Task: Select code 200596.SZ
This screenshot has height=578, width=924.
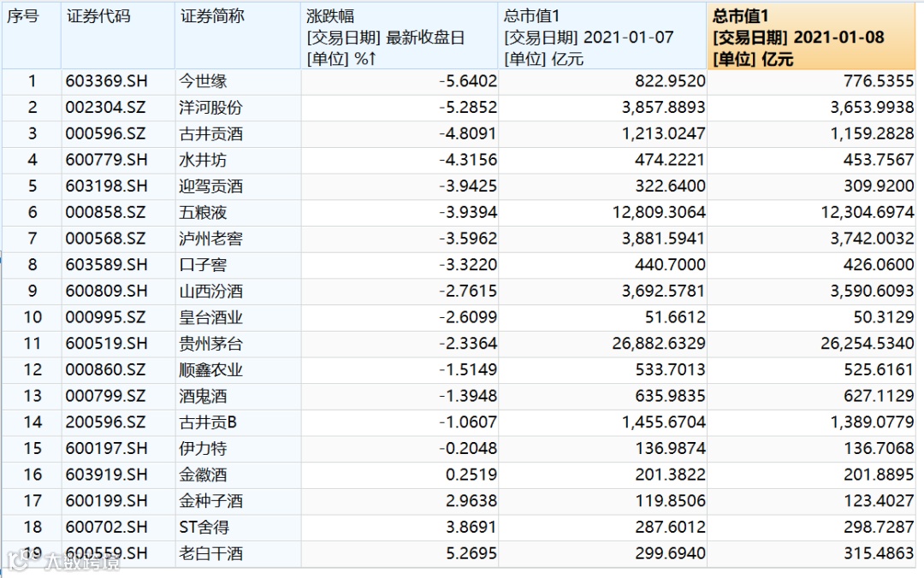Action: point(105,422)
